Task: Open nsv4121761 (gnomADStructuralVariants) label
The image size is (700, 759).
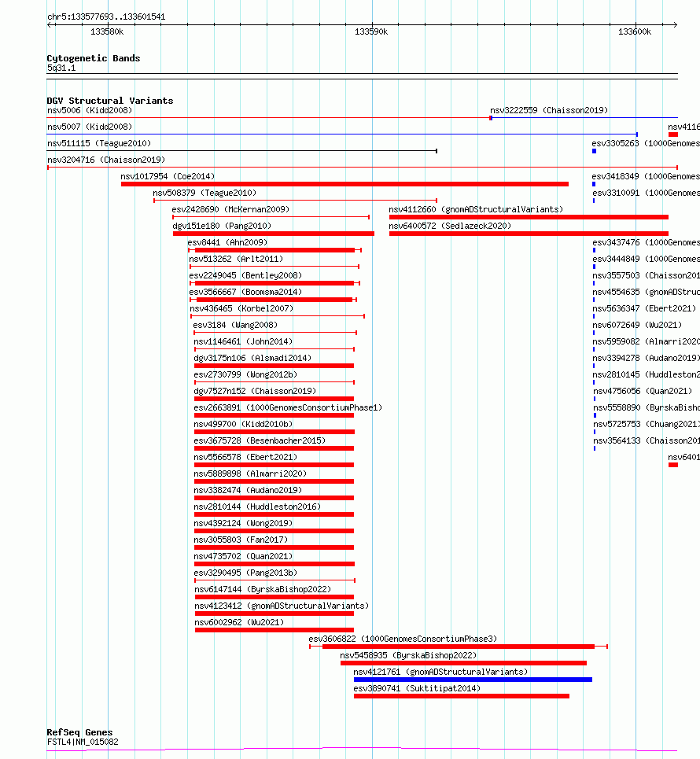Action: coord(440,672)
